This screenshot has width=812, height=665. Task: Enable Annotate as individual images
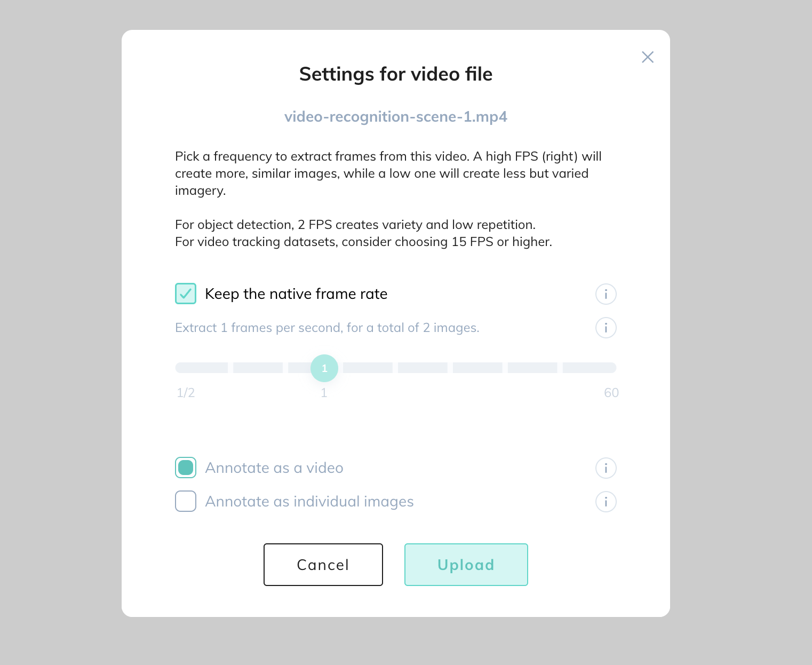point(186,501)
